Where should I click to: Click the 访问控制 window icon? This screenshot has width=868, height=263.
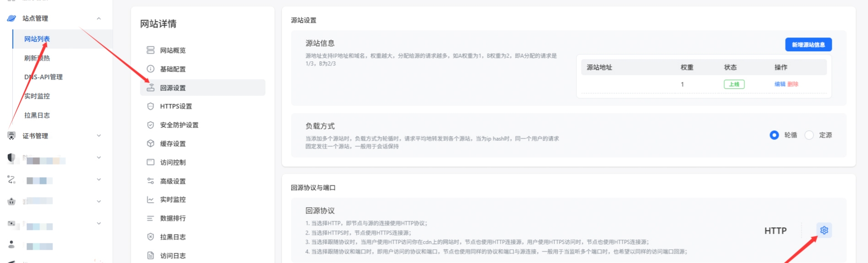[150, 162]
